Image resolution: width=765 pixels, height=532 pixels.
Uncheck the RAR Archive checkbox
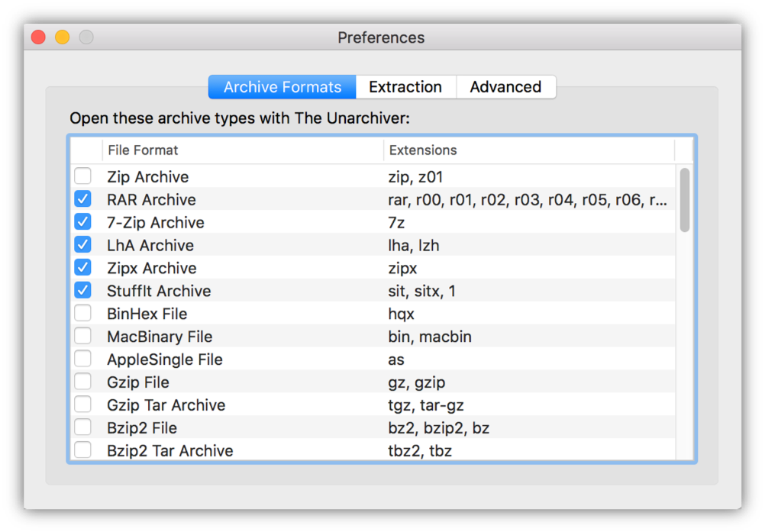point(82,199)
